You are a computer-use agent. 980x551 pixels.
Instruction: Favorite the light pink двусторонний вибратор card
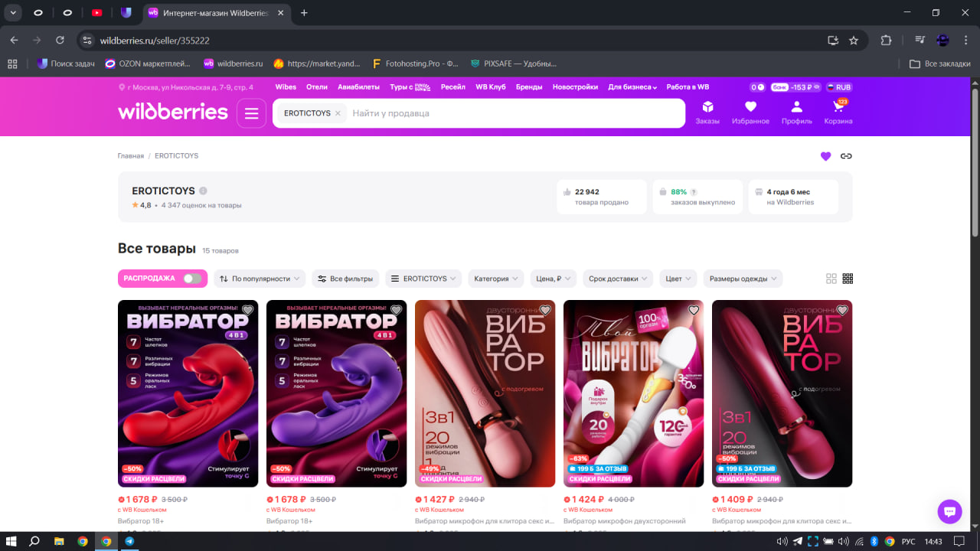coord(544,310)
